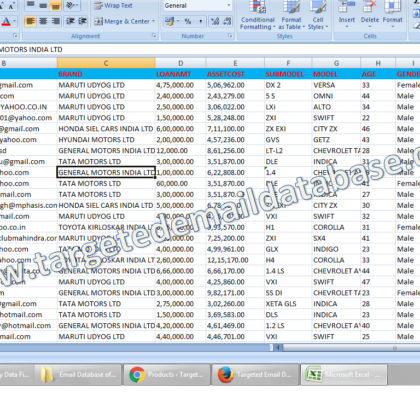Expand Conditional Formatting menu arrow
Viewport: 420px width, 420px height.
coord(274,27)
